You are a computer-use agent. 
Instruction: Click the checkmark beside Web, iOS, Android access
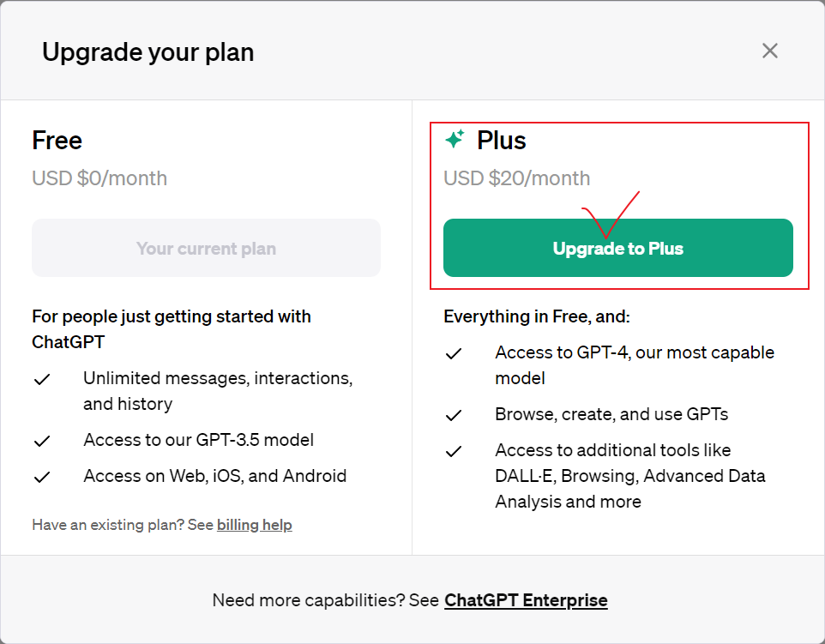point(42,477)
